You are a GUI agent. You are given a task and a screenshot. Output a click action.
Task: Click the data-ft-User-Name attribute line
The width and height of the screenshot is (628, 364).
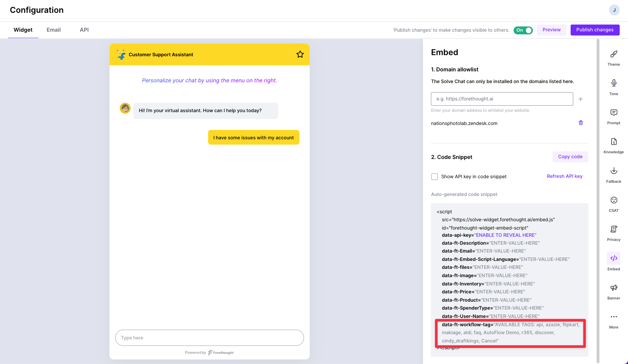pos(491,316)
